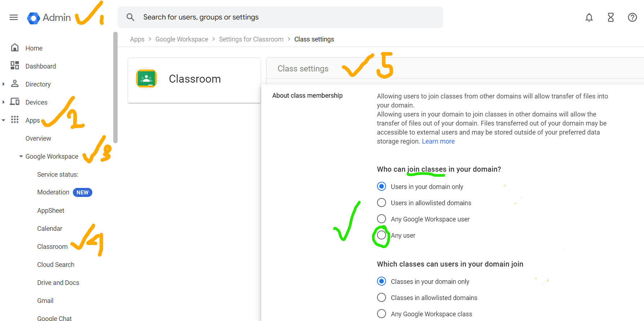Select Classes in your domain only
The width and height of the screenshot is (644, 321).
tap(381, 281)
